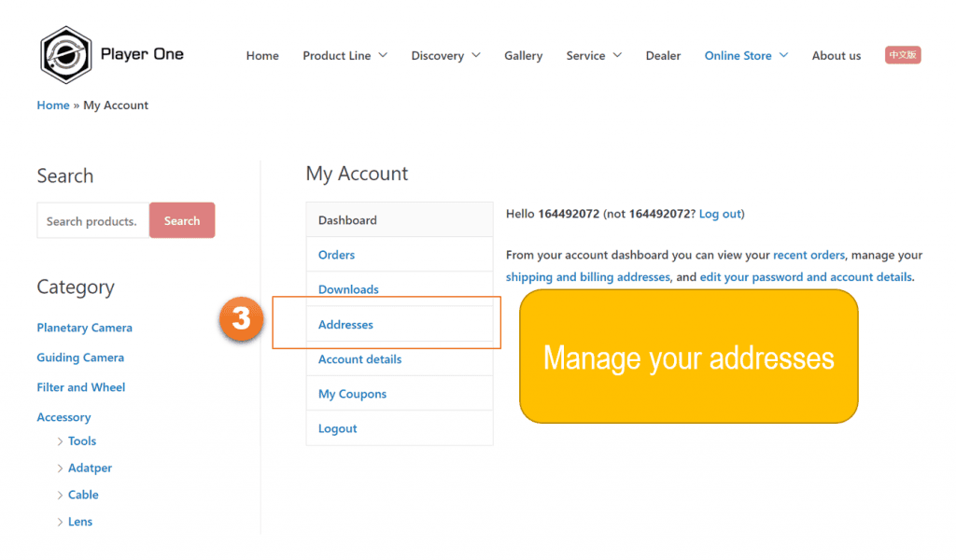The height and width of the screenshot is (560, 956).
Task: Open the Orders account tab
Action: 336,255
